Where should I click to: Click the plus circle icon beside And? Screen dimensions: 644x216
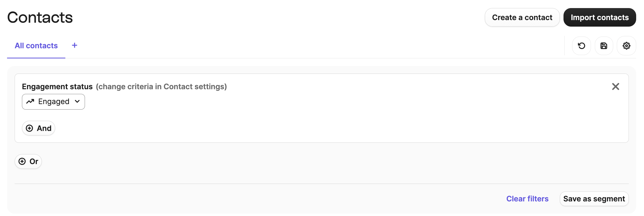(x=30, y=128)
